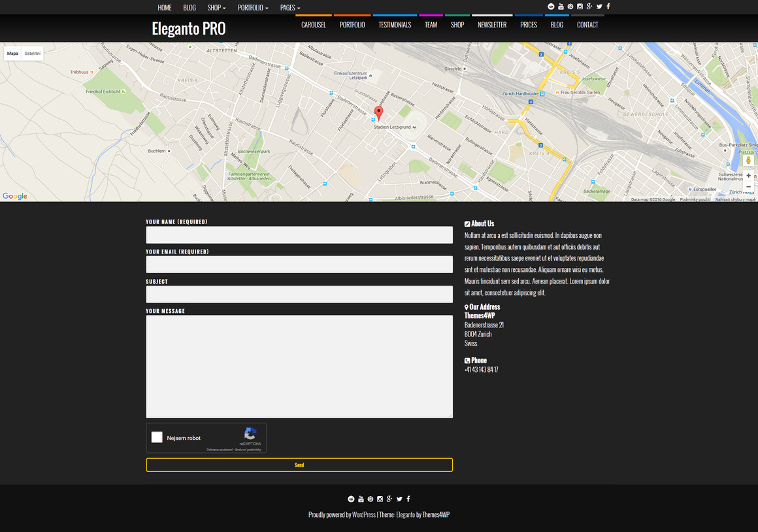758x532 pixels.
Task: Click into the Your Message text area
Action: pyautogui.click(x=299, y=366)
